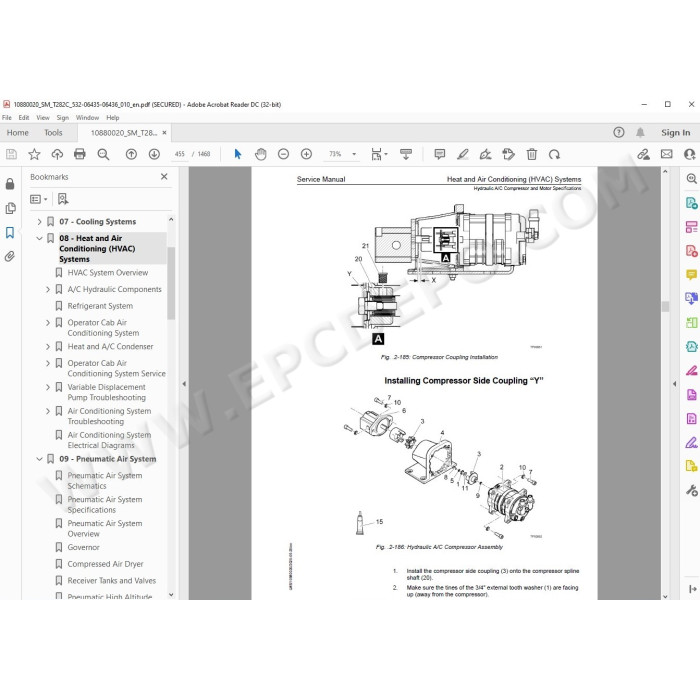Open Receiver Tanks and Valves bookmark

click(112, 581)
